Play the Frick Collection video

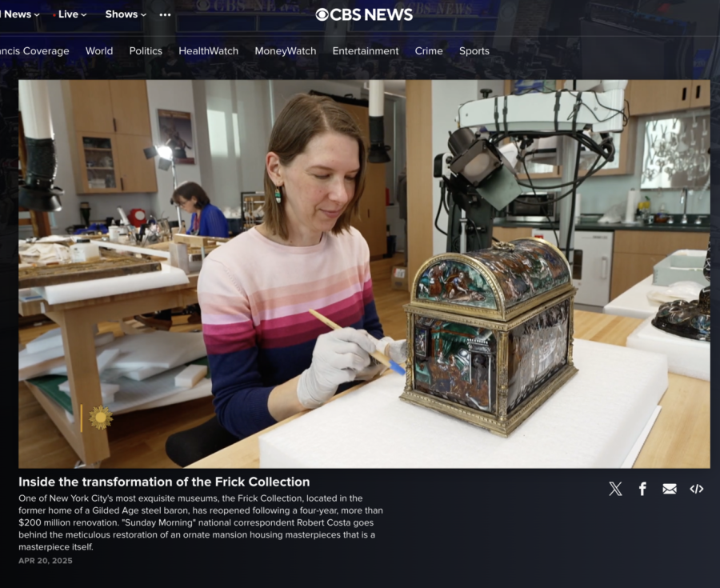point(364,274)
